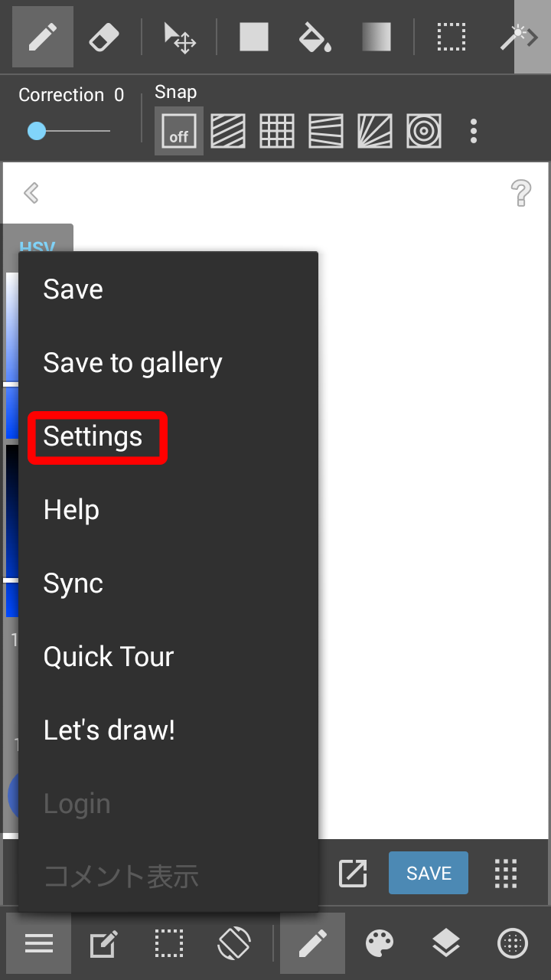Choose the Gradient tool
This screenshot has width=551, height=980.
pyautogui.click(x=376, y=37)
